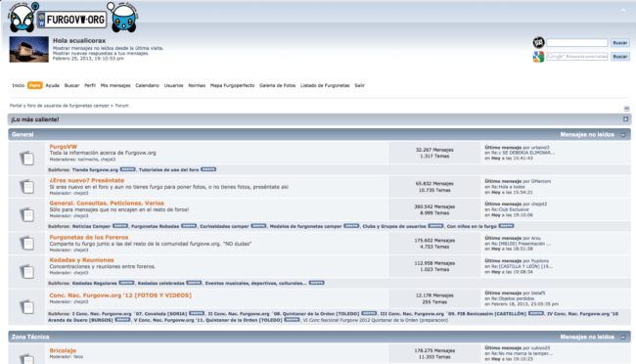Go to Inicio menu item
This screenshot has height=364, width=636.
[19, 85]
